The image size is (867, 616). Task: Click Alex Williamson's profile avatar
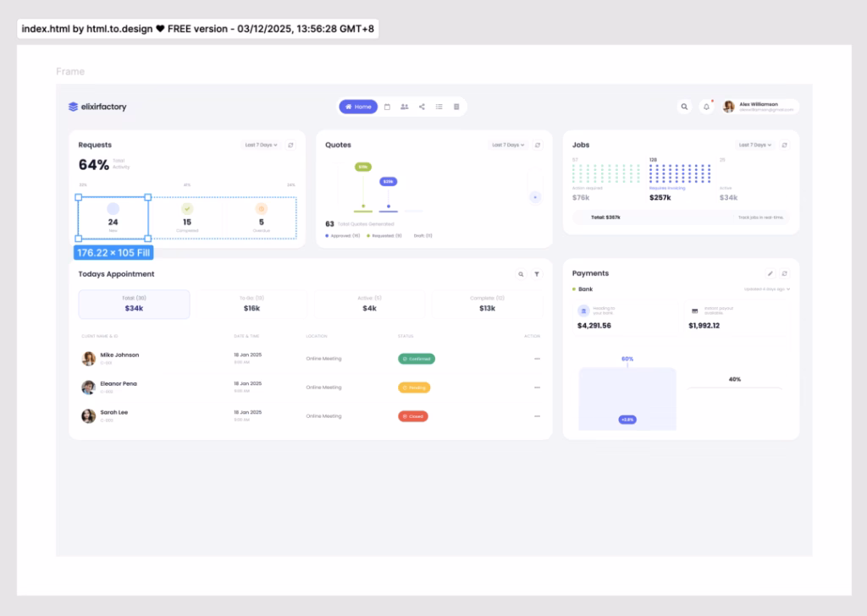(728, 107)
